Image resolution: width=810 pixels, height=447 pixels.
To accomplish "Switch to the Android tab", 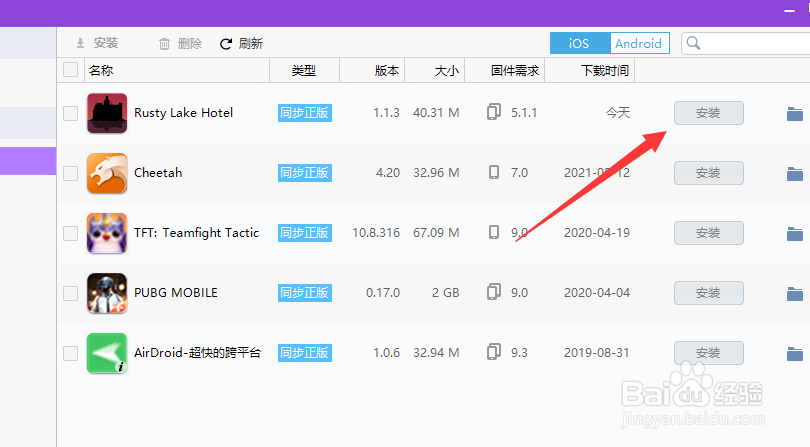I will point(639,43).
